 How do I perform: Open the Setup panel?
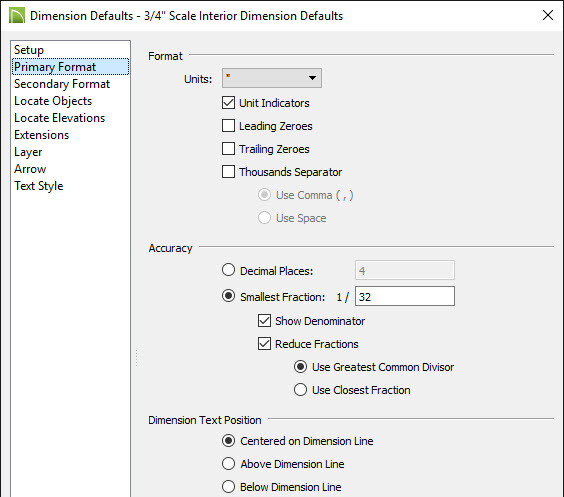coord(29,50)
